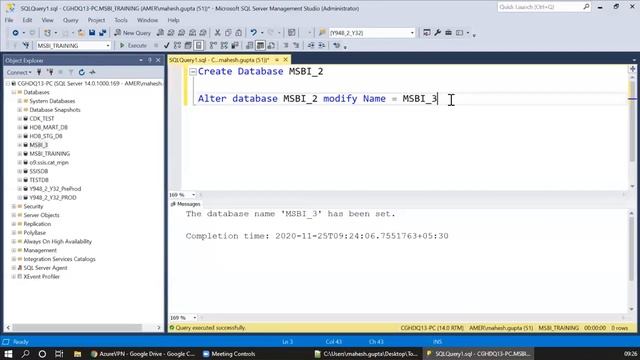Click in the Quick Launch search box
The height and width of the screenshot is (360, 640).
[540, 7]
